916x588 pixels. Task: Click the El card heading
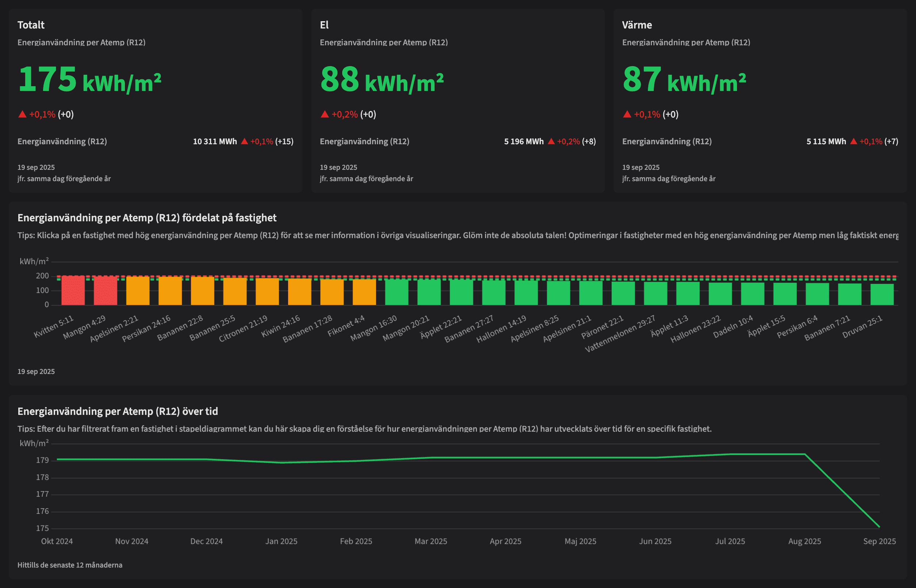pos(324,25)
